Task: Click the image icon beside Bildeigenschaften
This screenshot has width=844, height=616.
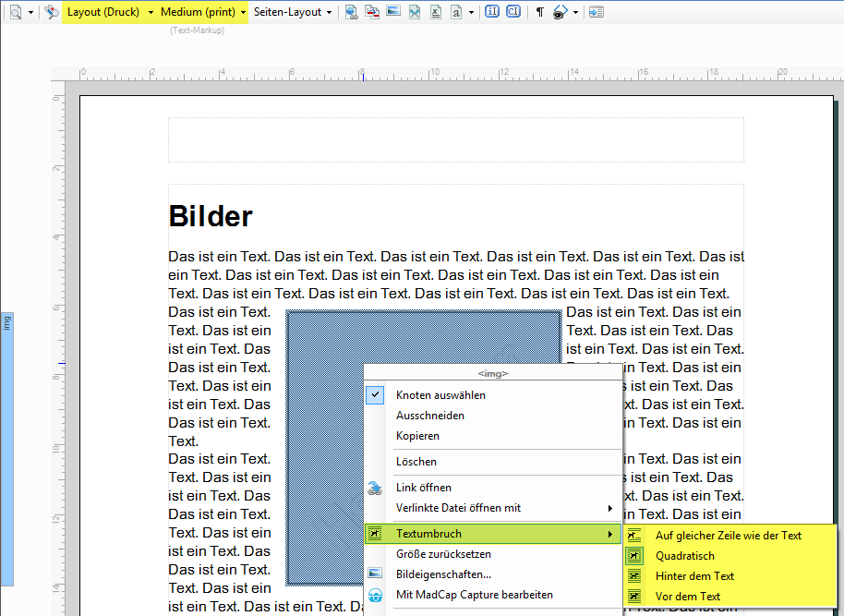Action: [x=375, y=574]
